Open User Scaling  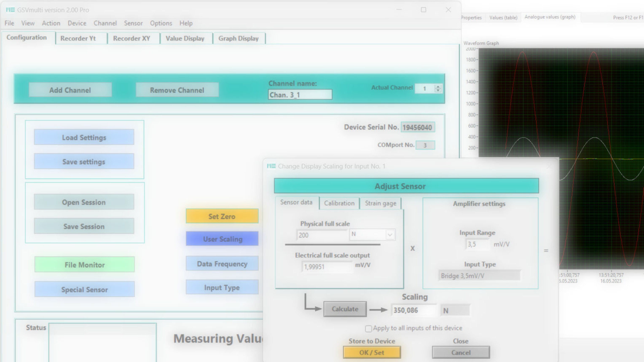click(x=222, y=239)
